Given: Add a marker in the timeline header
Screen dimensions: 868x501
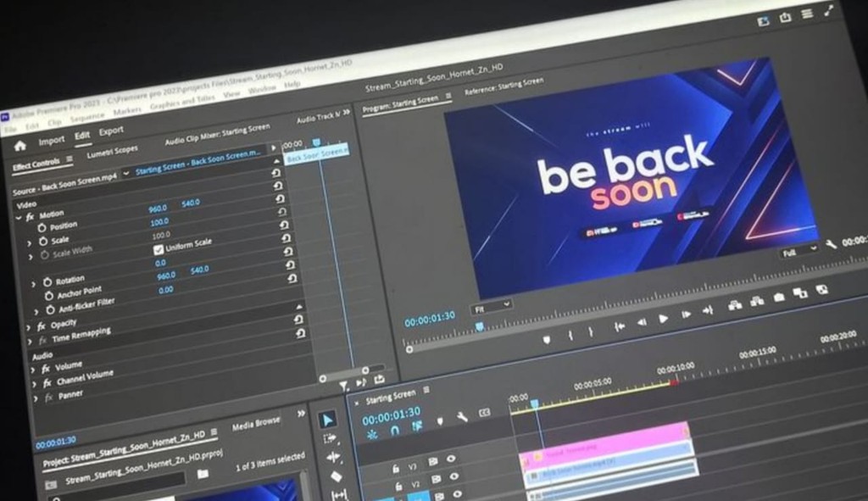Looking at the screenshot, I should coord(440,421).
